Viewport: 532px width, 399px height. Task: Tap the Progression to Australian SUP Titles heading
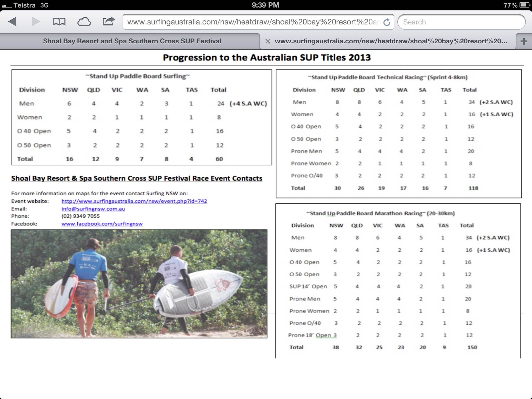point(267,57)
